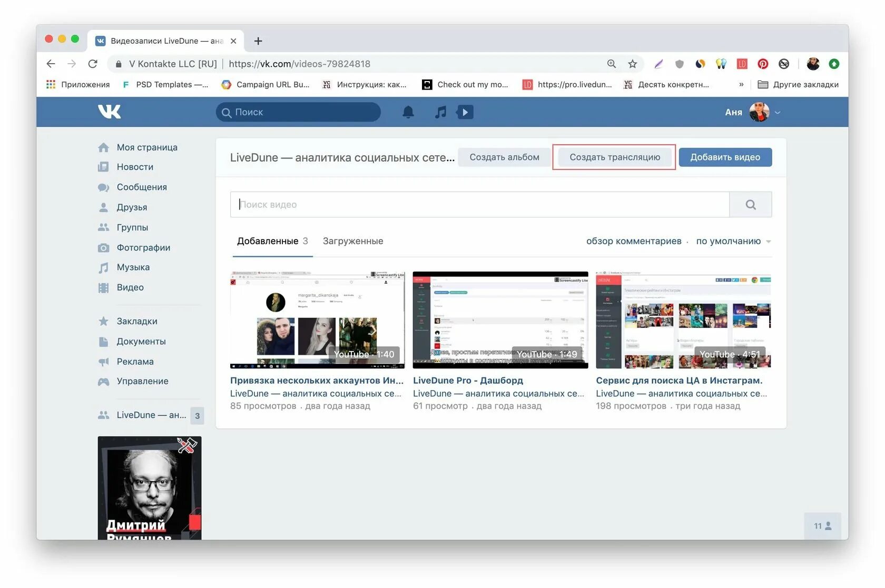Viewport: 885px width, 588px height.
Task: Click the pen extension icon
Action: (x=658, y=64)
